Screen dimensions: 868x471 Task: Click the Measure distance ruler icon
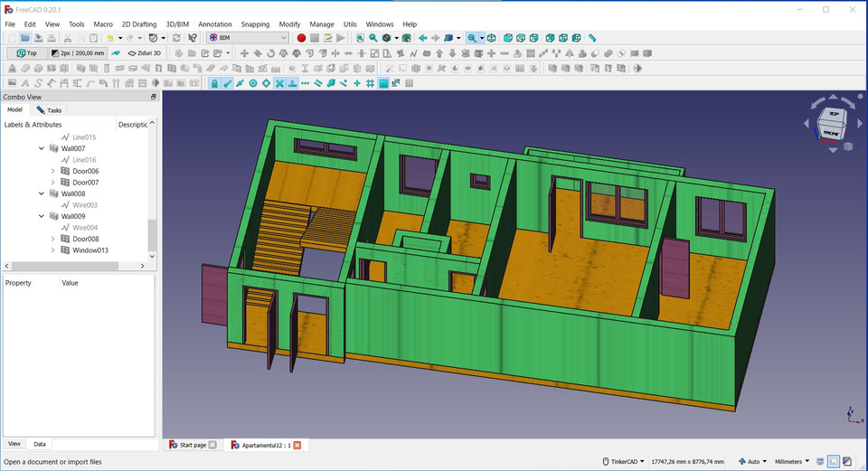click(591, 38)
